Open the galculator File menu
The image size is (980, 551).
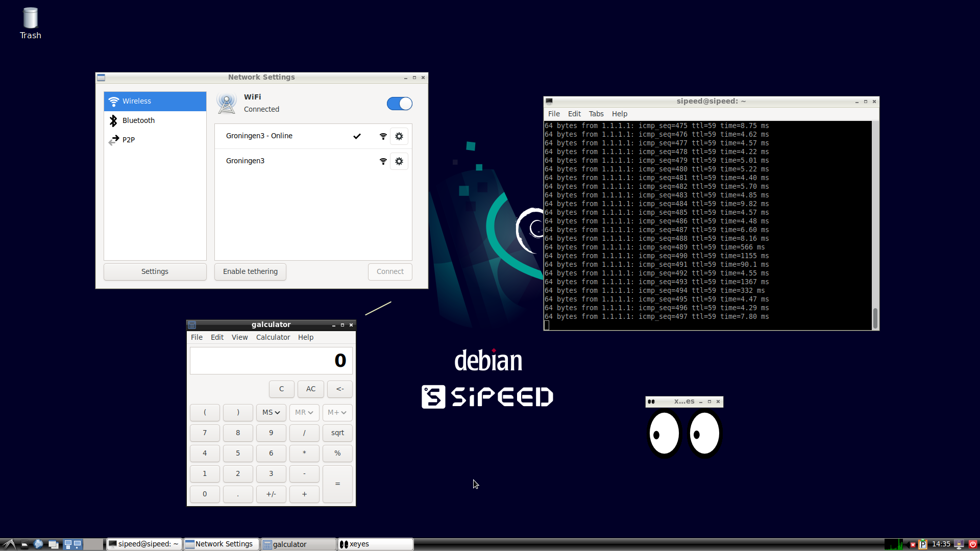point(197,337)
